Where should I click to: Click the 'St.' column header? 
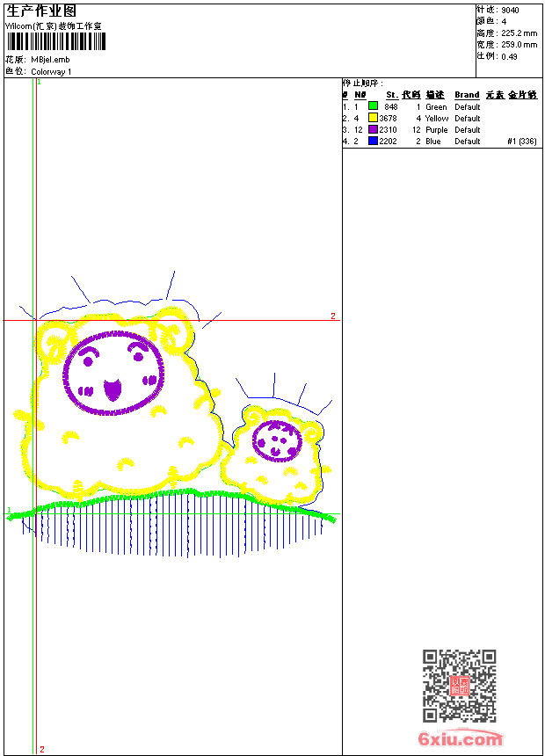click(392, 95)
